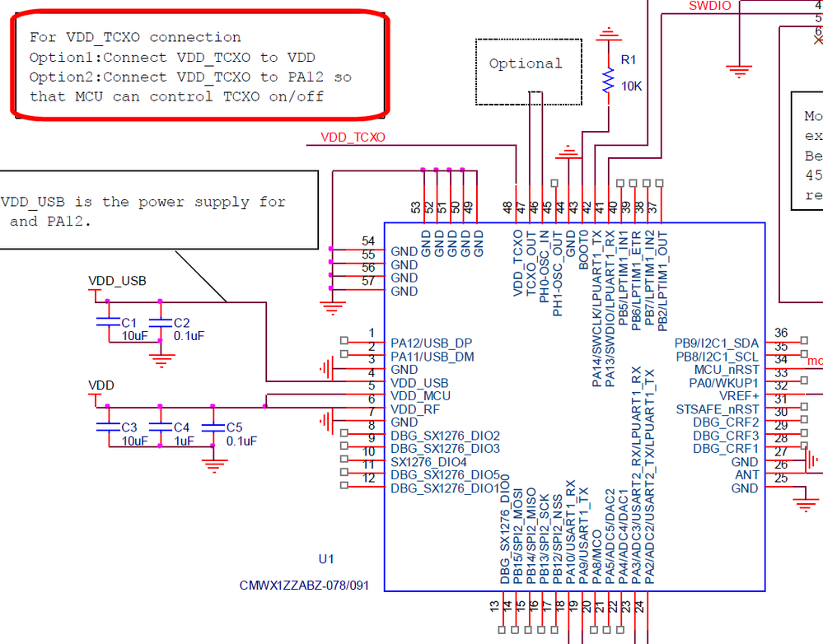Click the no-connect marker on pin 36
Screen dimensions: 823x644
coord(804,341)
